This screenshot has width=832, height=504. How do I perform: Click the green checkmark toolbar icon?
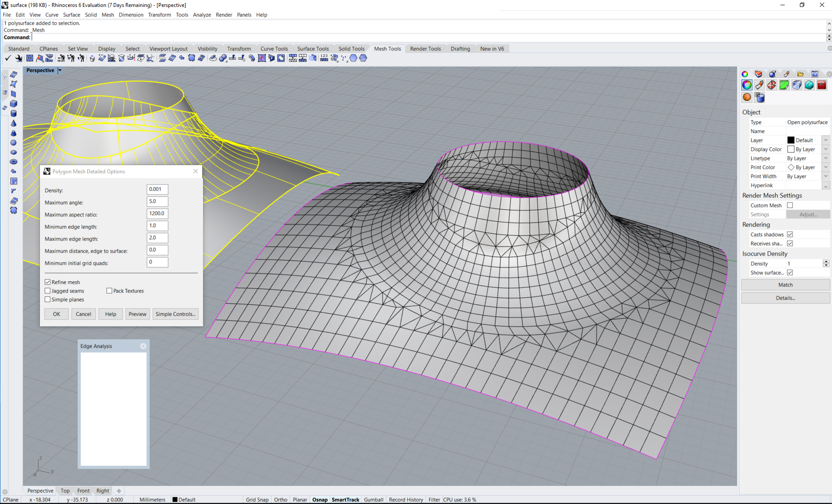[8, 58]
